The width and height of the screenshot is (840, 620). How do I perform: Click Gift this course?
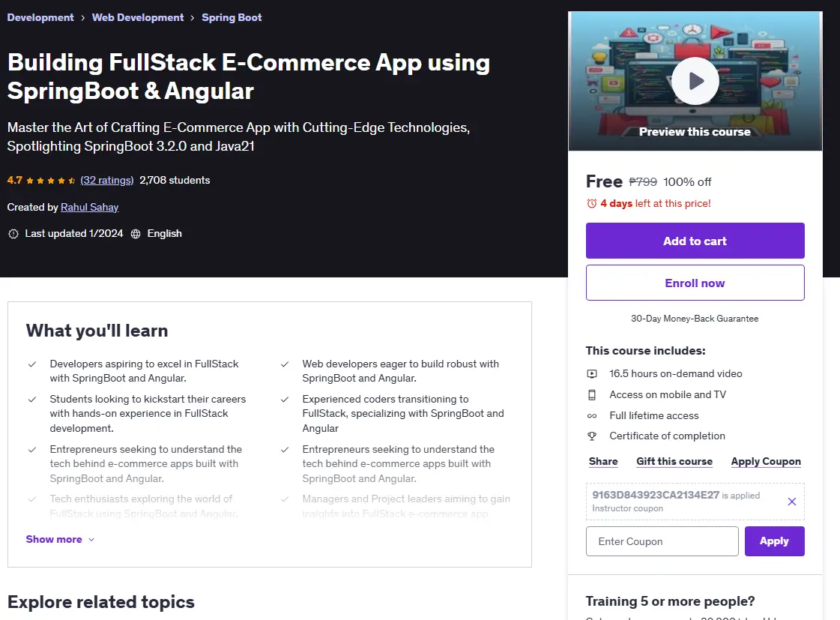[674, 461]
